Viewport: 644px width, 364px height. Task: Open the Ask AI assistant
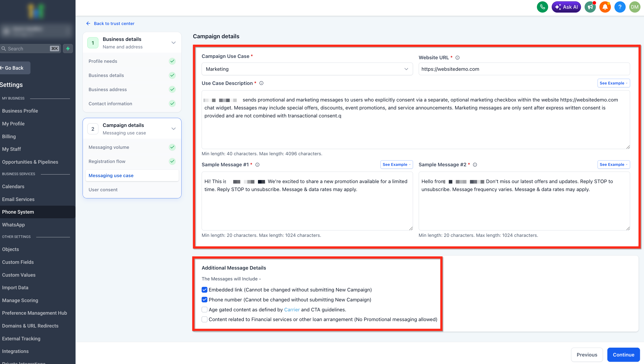pos(566,7)
